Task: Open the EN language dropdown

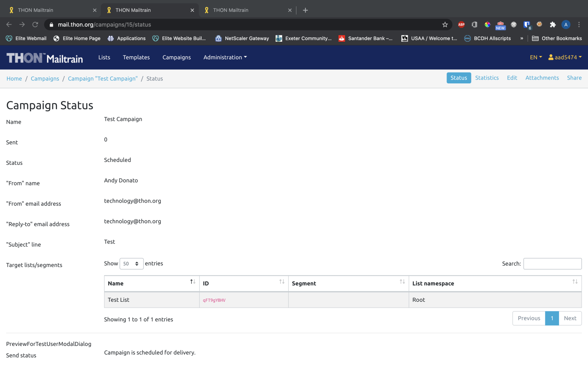Action: click(536, 57)
